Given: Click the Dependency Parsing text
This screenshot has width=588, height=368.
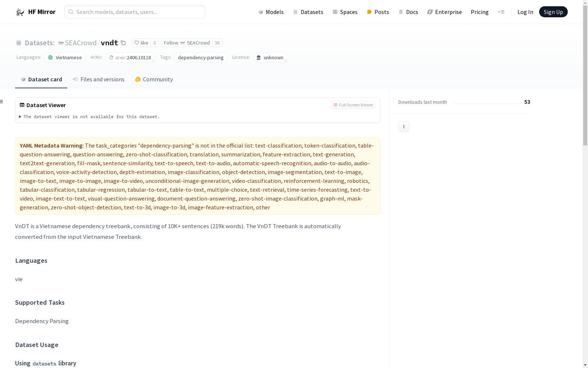Looking at the screenshot, I should click(x=42, y=321).
